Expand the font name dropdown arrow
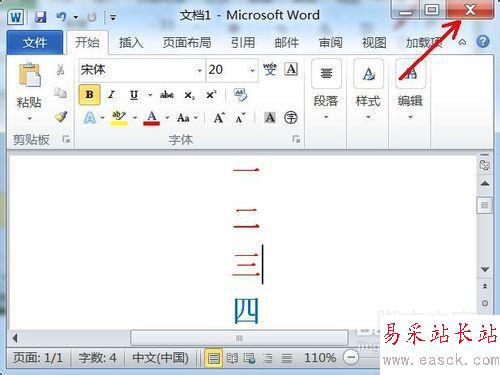Viewport: 500px width, 375px height. [x=199, y=70]
